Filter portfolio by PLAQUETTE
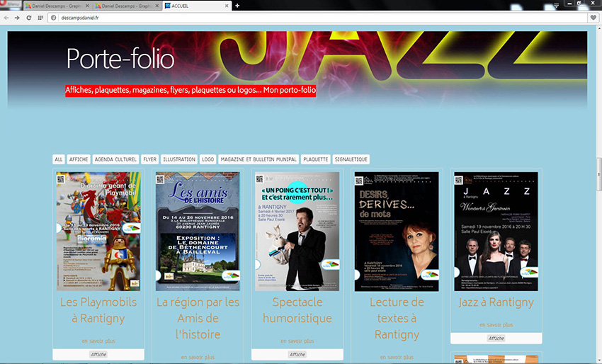Image resolution: width=602 pixels, height=364 pixels. click(316, 159)
